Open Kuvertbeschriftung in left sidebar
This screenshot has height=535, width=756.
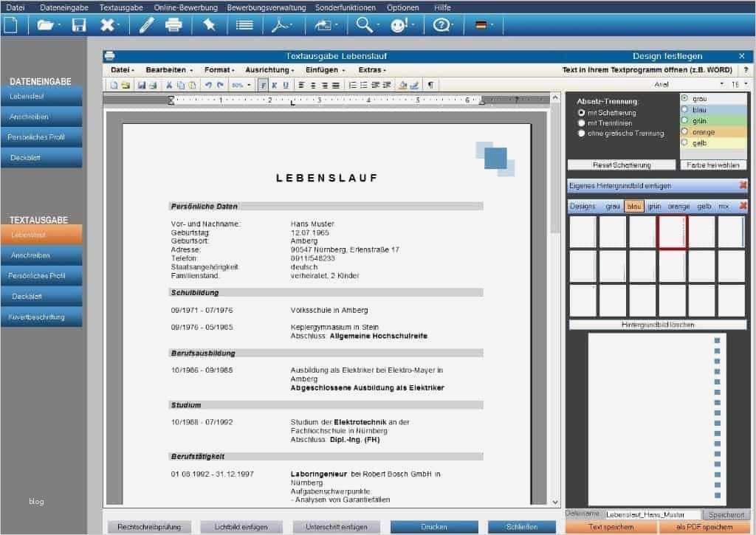41,317
